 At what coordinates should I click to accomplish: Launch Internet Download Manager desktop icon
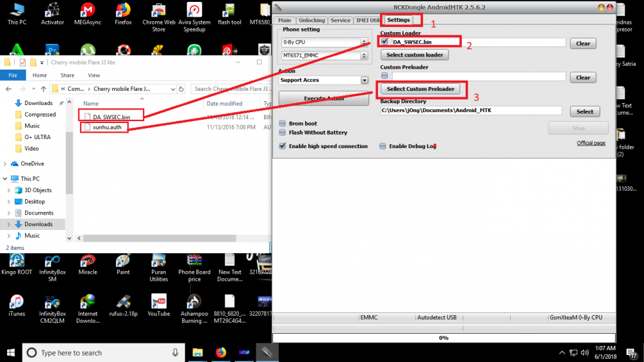88,309
